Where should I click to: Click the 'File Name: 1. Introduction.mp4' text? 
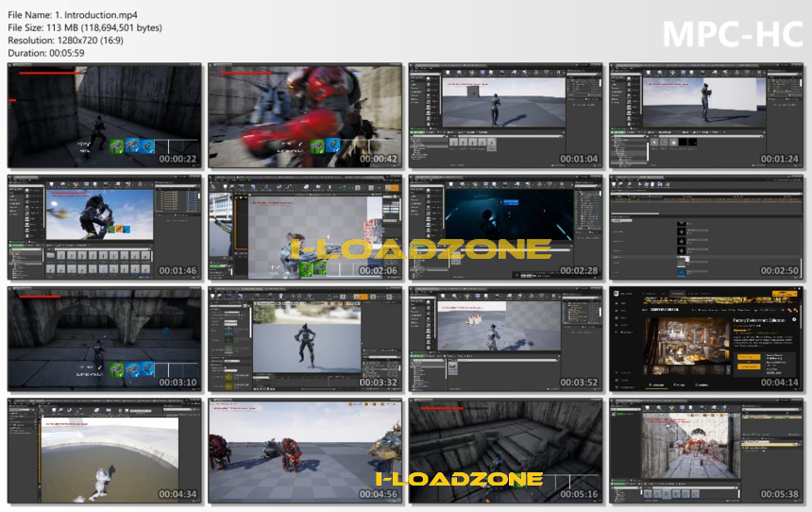[73, 15]
